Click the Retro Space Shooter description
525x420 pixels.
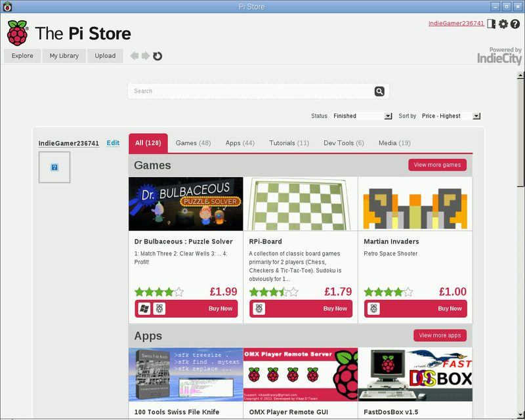[x=390, y=253]
